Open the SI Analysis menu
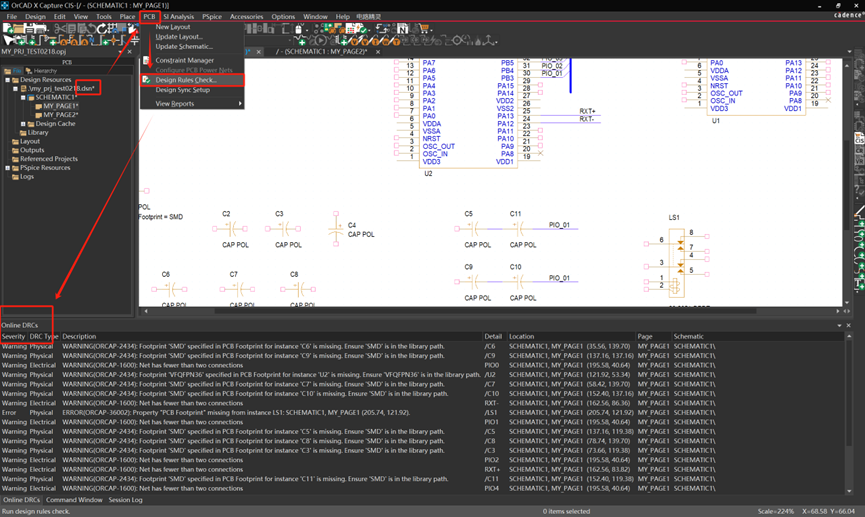 [x=178, y=17]
